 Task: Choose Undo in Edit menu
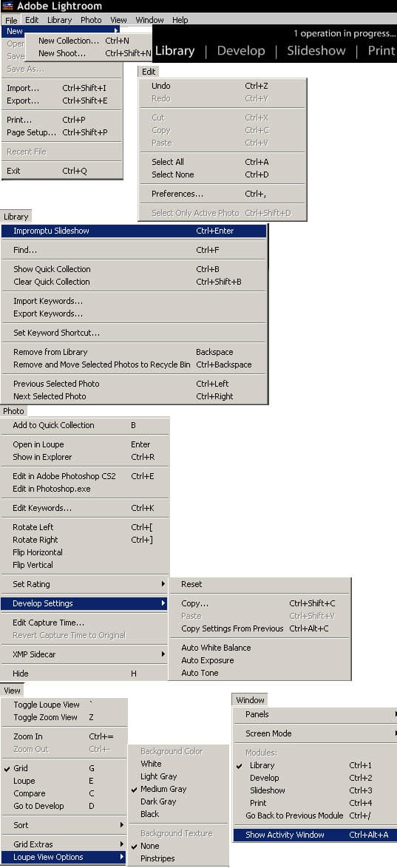click(x=222, y=86)
